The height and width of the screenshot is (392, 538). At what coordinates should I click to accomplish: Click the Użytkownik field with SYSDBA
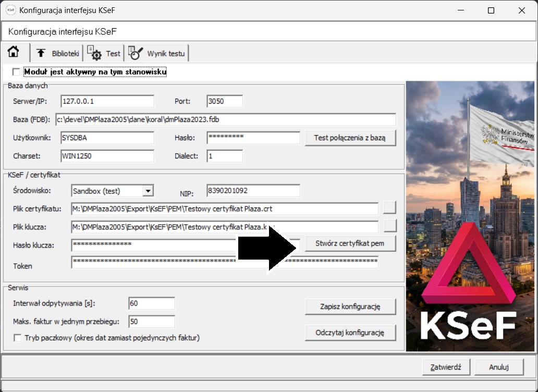pos(107,138)
